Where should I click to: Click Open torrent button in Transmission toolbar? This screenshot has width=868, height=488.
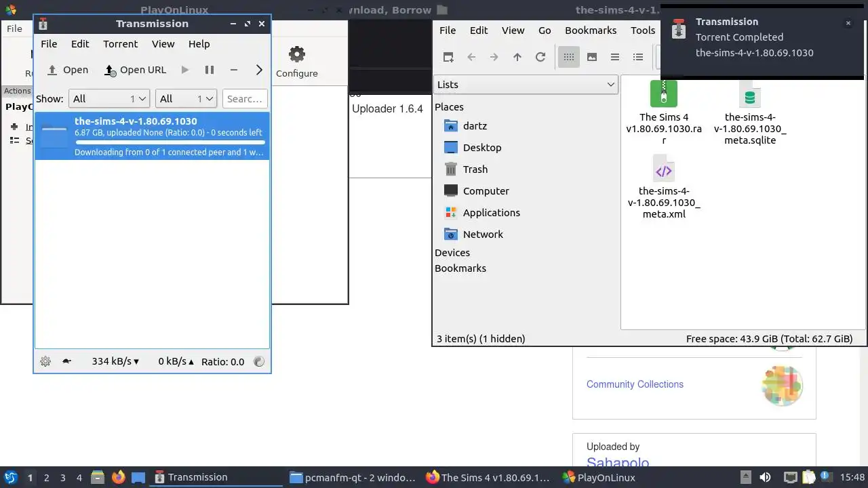[67, 70]
